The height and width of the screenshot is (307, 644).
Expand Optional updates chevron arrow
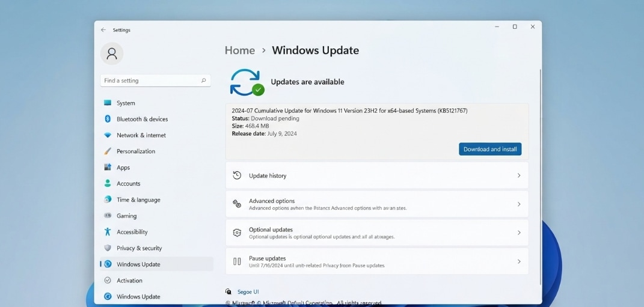click(x=519, y=233)
